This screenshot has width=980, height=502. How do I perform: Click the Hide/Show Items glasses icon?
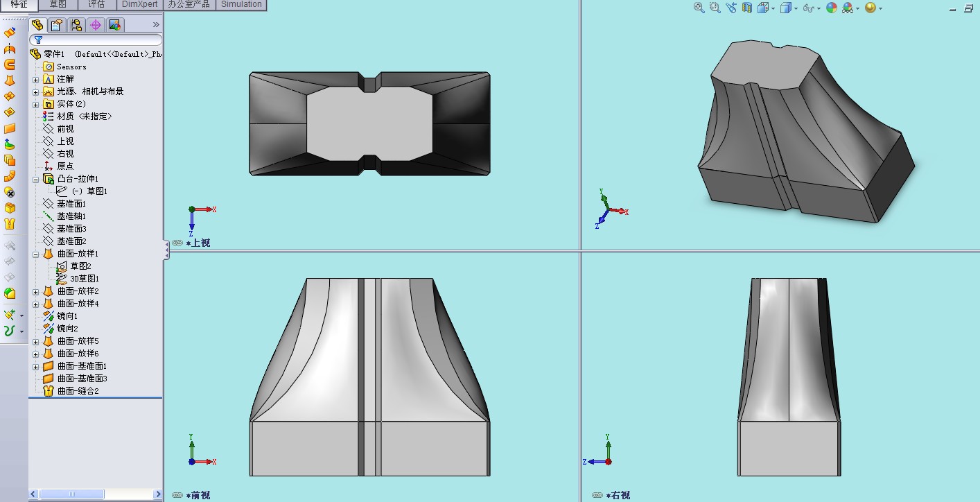pyautogui.click(x=808, y=8)
